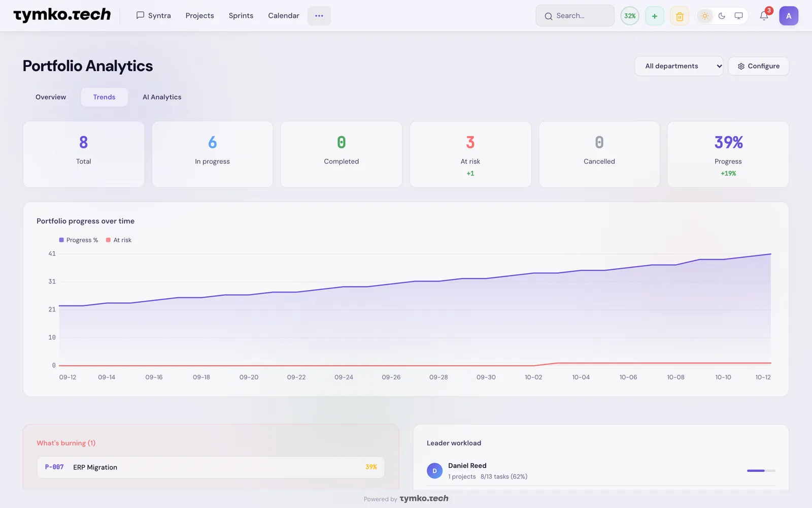Open the notifications bell
Image resolution: width=812 pixels, height=508 pixels.
click(x=764, y=16)
